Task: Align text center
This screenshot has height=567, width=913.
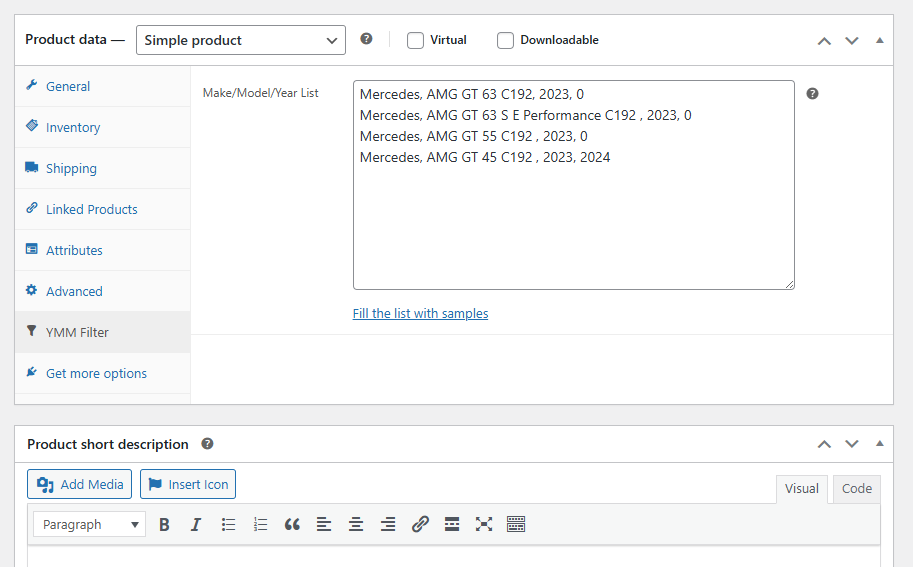Action: (x=356, y=525)
